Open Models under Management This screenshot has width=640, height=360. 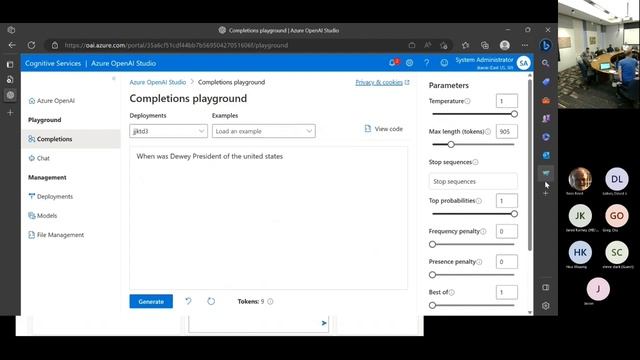(x=42, y=216)
